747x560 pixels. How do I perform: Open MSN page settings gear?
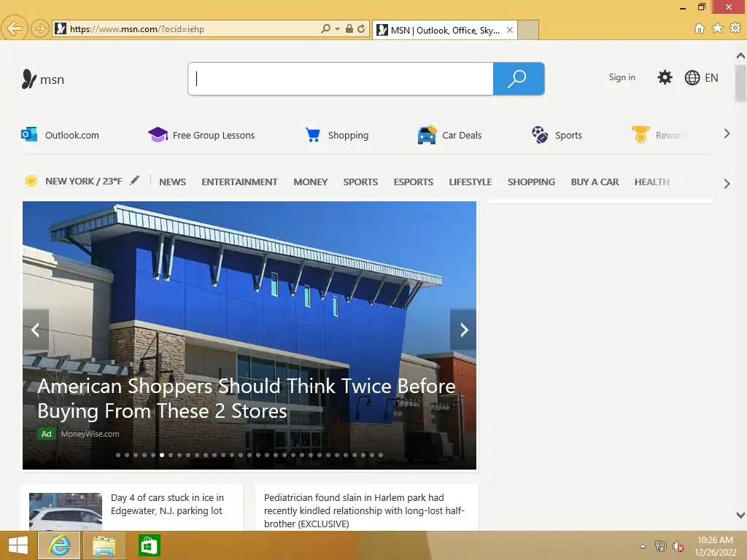665,77
